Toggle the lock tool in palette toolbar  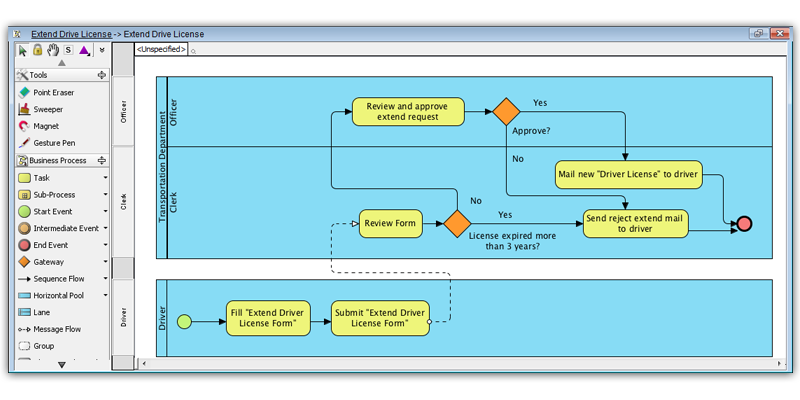(37, 50)
